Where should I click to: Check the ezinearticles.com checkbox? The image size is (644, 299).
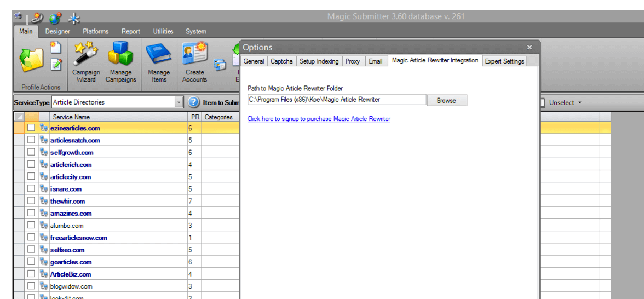pyautogui.click(x=31, y=128)
